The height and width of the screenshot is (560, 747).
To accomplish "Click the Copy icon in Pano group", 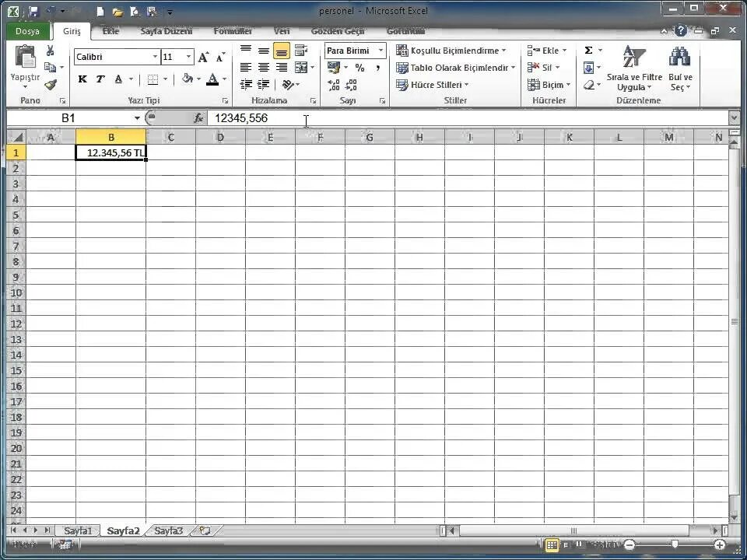I will (x=50, y=67).
